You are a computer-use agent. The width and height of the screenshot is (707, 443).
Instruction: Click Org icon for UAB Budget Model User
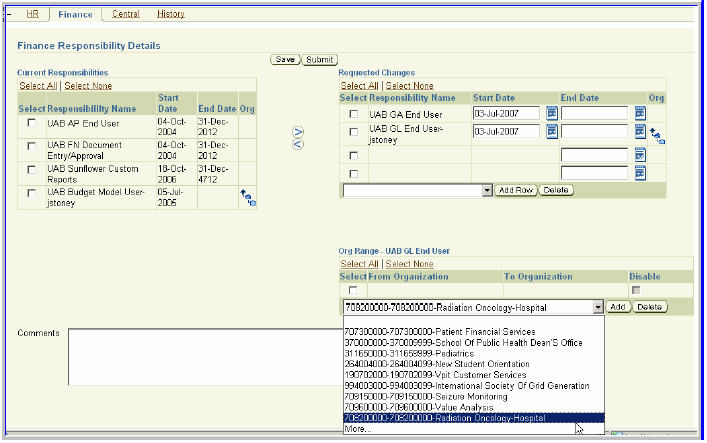point(247,198)
